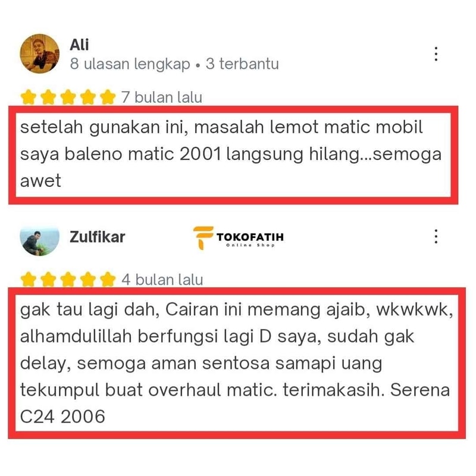Click Ali's profile picture

[x=39, y=54]
